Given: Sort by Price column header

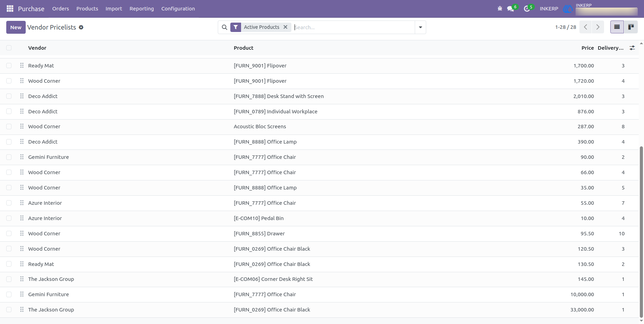Looking at the screenshot, I should pyautogui.click(x=587, y=48).
